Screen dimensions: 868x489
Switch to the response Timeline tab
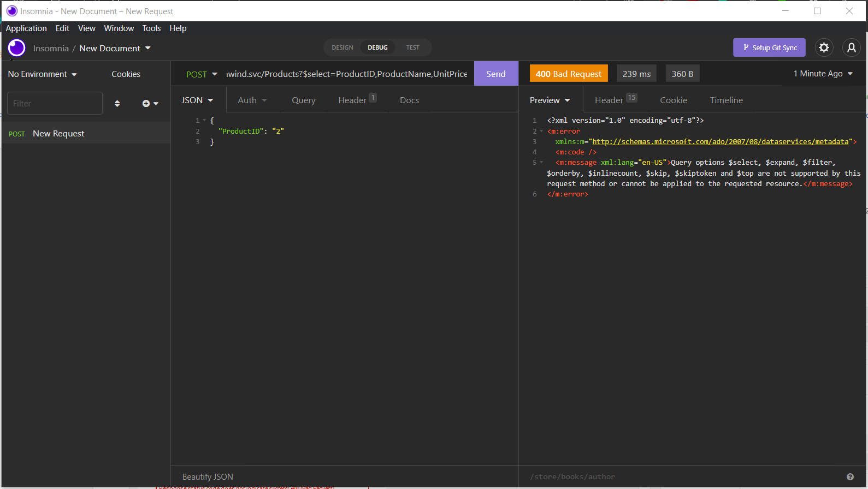tap(726, 100)
